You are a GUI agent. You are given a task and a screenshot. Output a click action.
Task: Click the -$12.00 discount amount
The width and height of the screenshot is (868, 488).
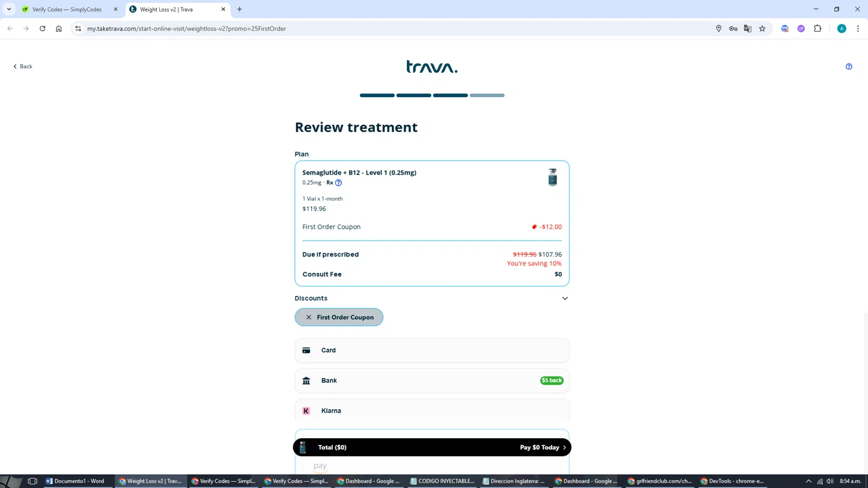click(551, 227)
